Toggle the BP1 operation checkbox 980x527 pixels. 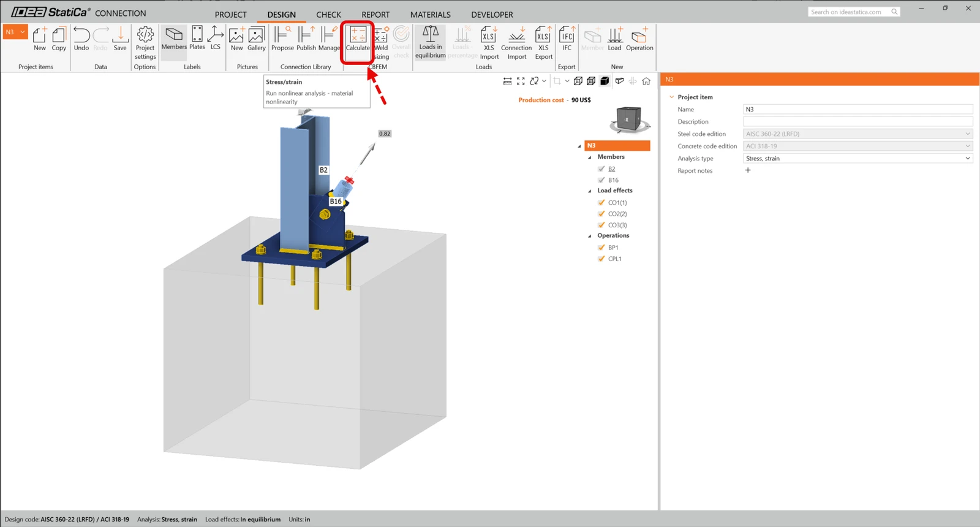point(601,248)
